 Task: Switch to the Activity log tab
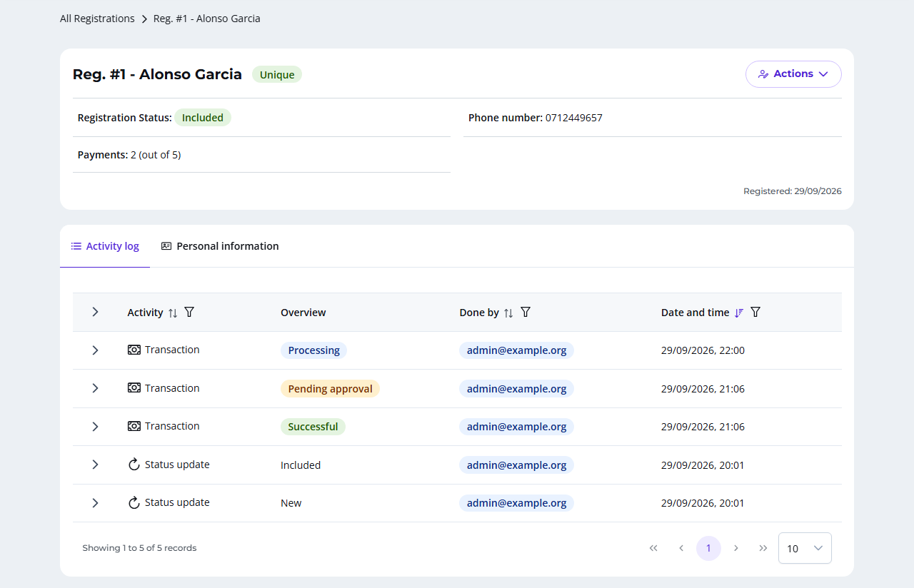point(105,246)
